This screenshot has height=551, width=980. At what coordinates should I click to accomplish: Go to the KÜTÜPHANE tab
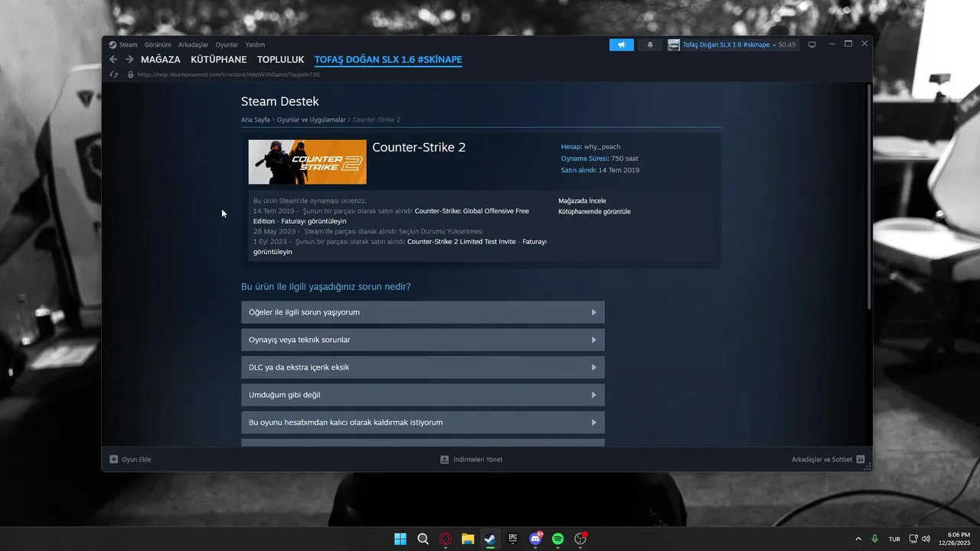pyautogui.click(x=219, y=60)
